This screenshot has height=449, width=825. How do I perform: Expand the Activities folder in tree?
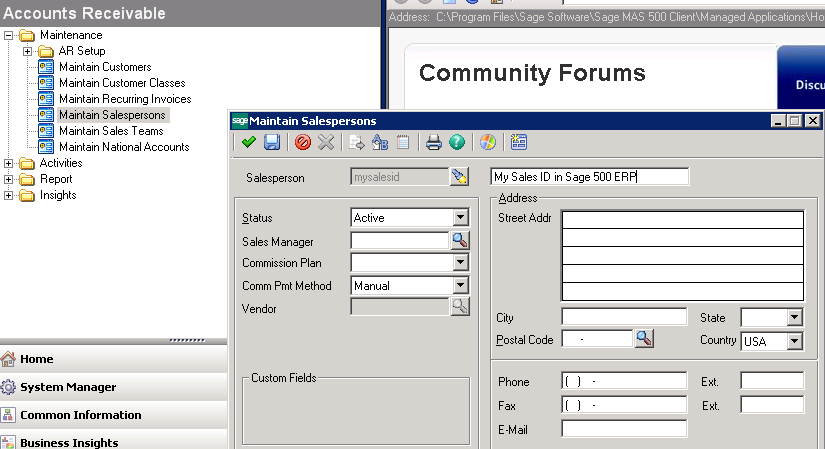point(9,163)
